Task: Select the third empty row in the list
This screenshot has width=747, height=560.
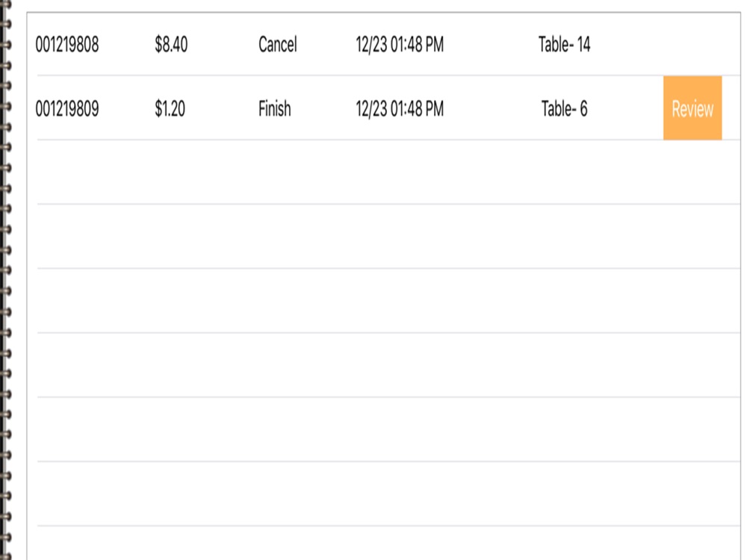Action: coord(388,300)
